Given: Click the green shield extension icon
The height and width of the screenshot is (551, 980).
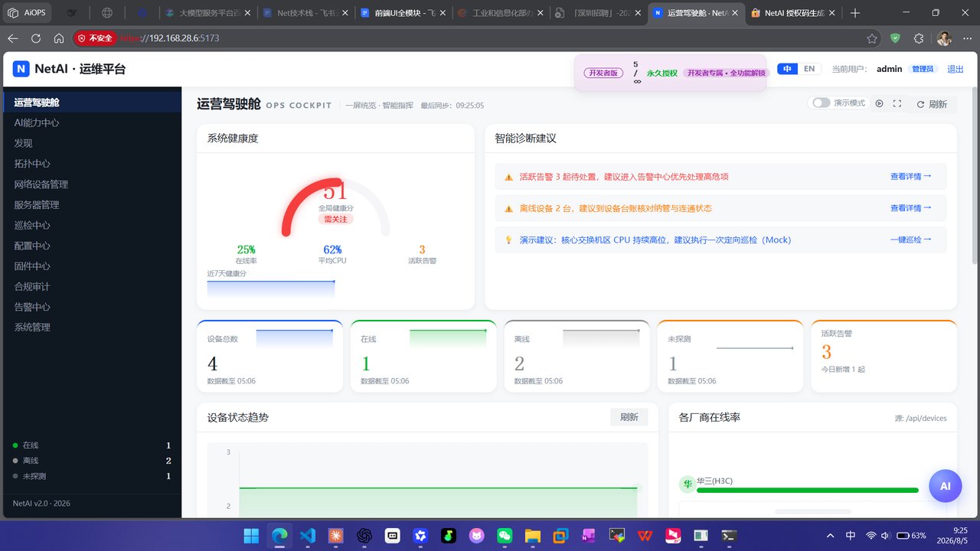Looking at the screenshot, I should click(x=896, y=38).
